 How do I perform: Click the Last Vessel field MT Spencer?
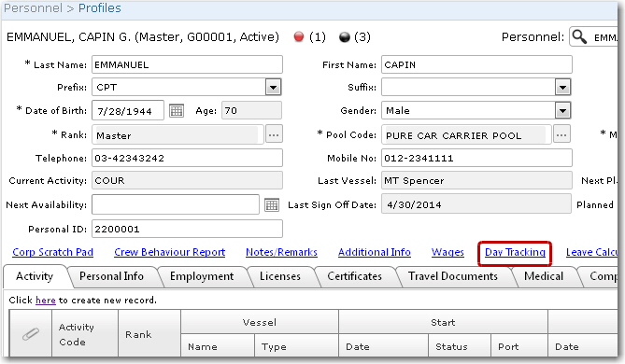[476, 180]
